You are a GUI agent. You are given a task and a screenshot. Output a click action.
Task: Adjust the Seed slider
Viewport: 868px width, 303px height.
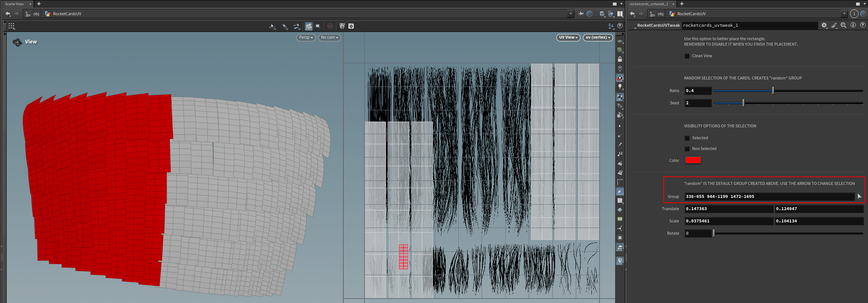[x=788, y=103]
